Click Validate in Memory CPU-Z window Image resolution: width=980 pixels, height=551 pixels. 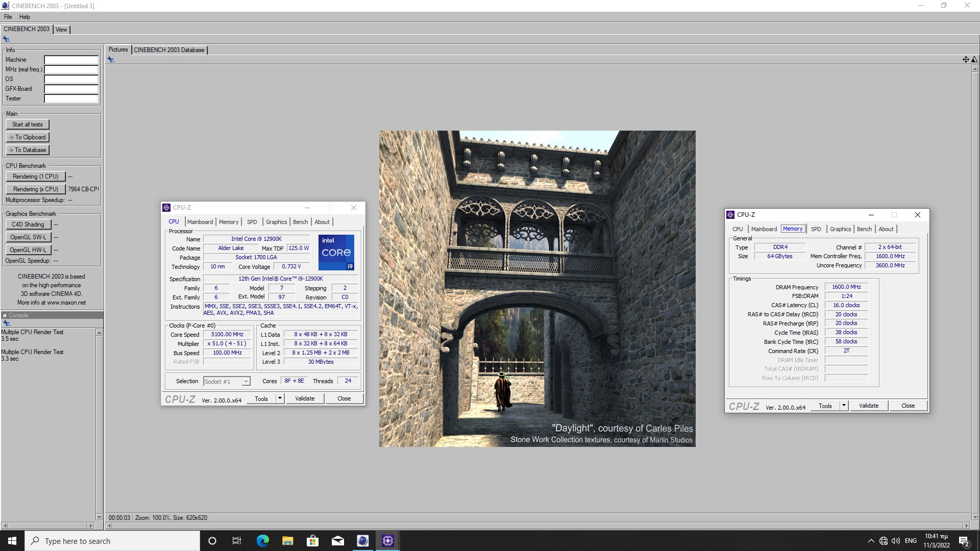pos(869,406)
